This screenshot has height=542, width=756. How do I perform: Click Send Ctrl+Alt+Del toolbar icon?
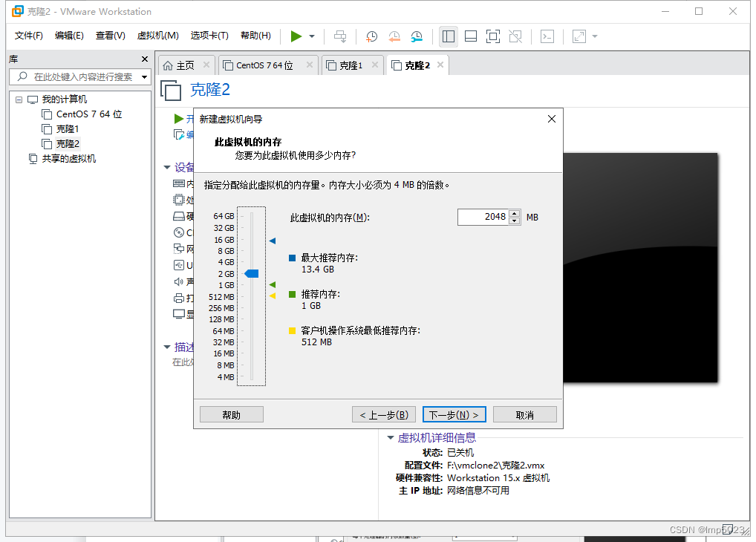pos(340,36)
